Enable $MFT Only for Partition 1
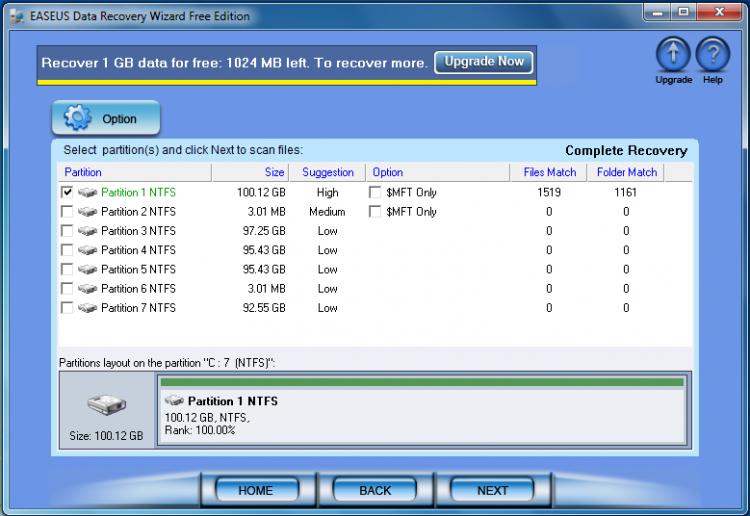Viewport: 750px width, 516px height. click(x=375, y=192)
